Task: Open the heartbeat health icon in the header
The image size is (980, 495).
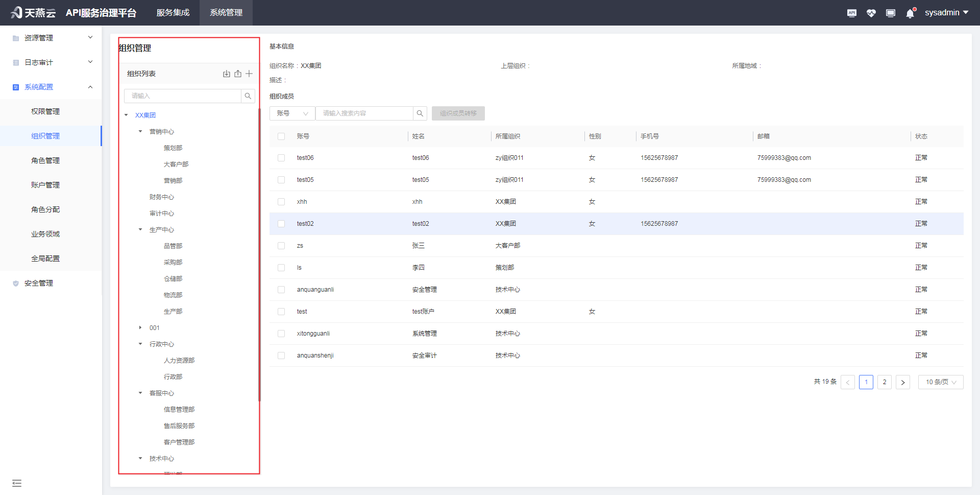Action: click(871, 13)
